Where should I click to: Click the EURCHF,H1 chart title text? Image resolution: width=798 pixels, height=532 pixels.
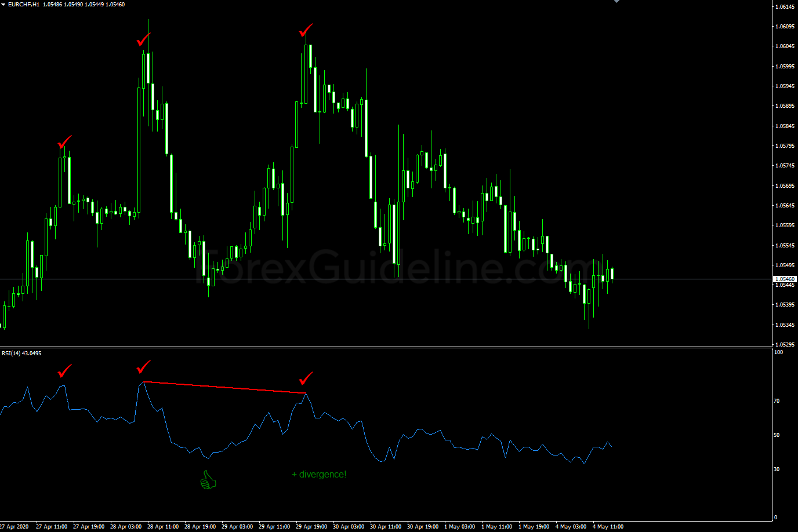(x=24, y=4)
